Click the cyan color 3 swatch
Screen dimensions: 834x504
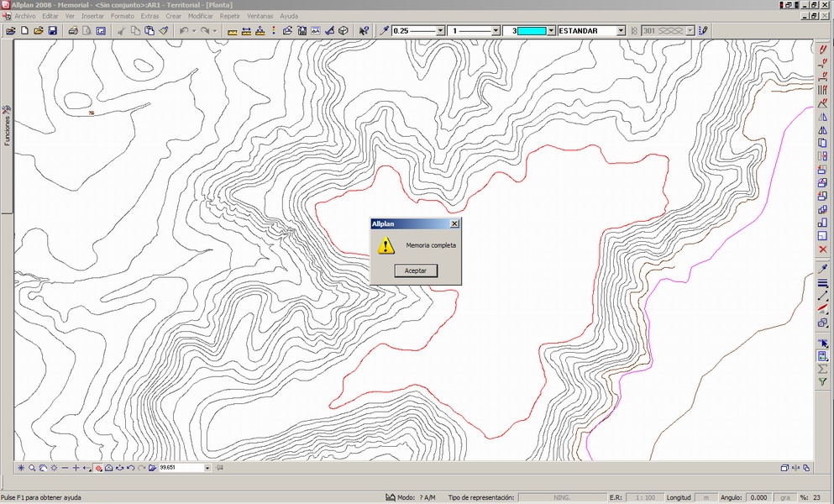pos(532,31)
